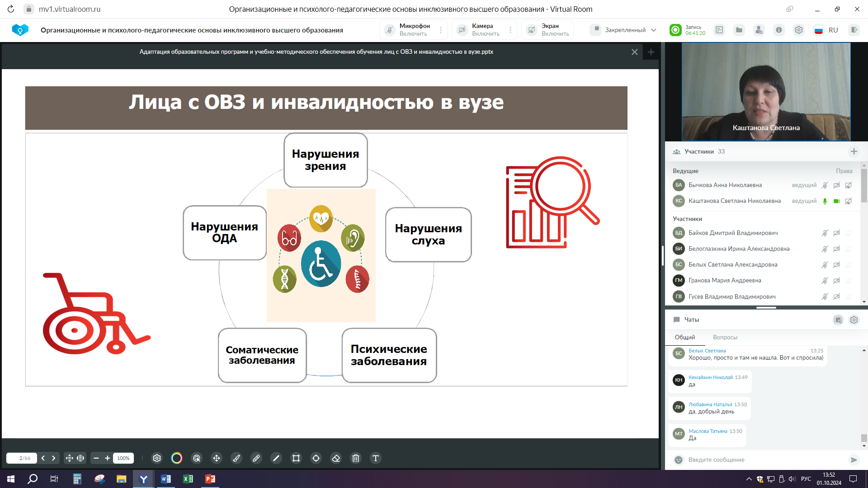Go to the next slide
Image resolution: width=868 pixels, height=488 pixels.
(54, 458)
